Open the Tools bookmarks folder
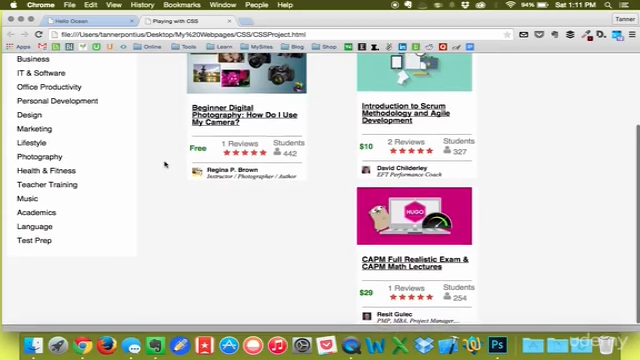640x360 pixels. tap(184, 47)
